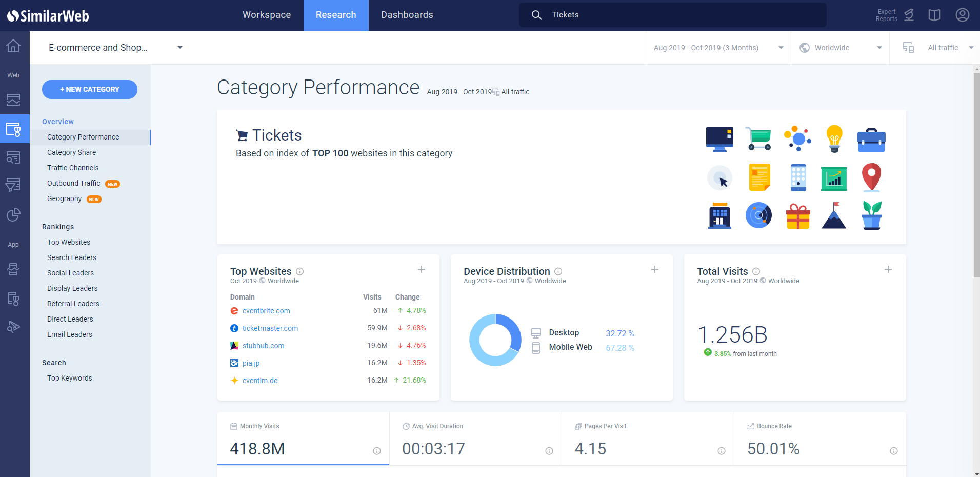Image resolution: width=980 pixels, height=477 pixels.
Task: Select the Pages Per Visit metric tab
Action: (648, 439)
